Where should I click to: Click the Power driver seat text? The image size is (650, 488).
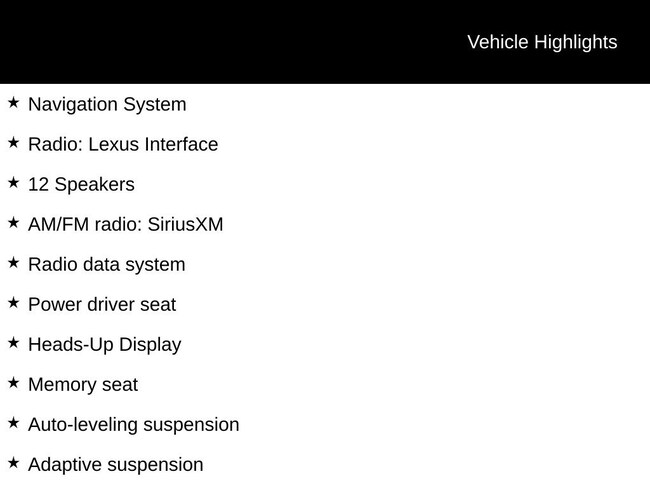(102, 304)
